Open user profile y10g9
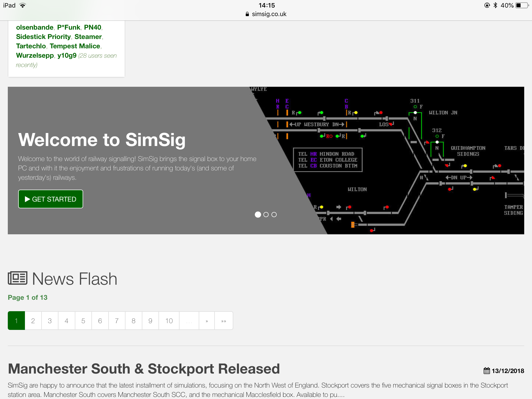The width and height of the screenshot is (532, 399). tap(67, 56)
